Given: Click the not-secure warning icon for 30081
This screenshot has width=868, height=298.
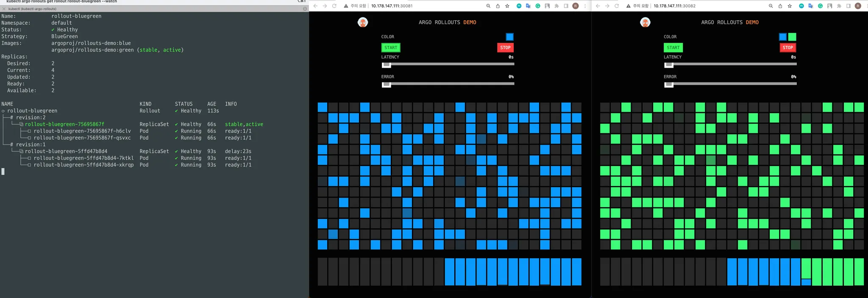Looking at the screenshot, I should [x=346, y=6].
